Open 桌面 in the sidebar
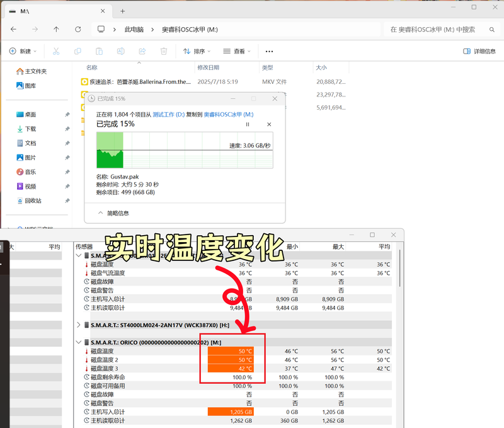Image resolution: width=504 pixels, height=428 pixels. (26, 115)
